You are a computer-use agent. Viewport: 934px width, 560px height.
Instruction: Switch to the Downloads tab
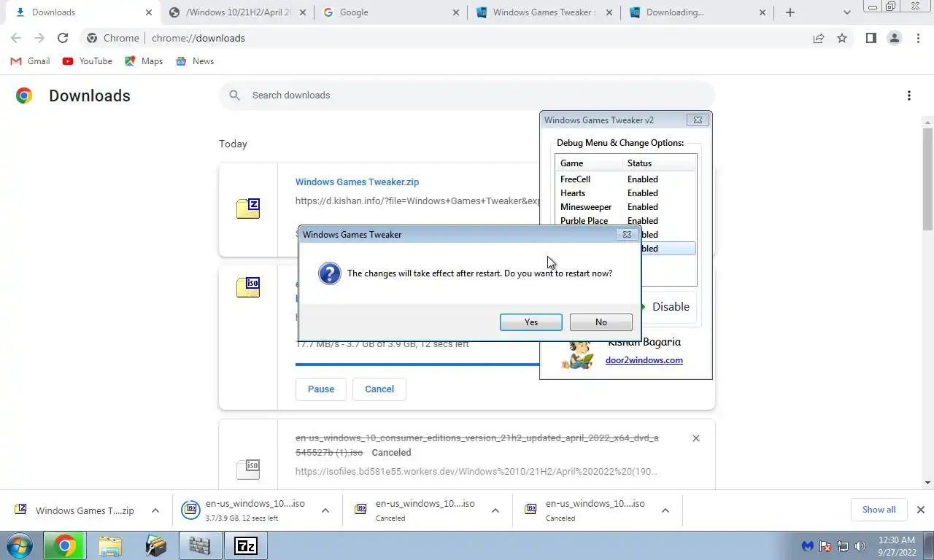85,12
